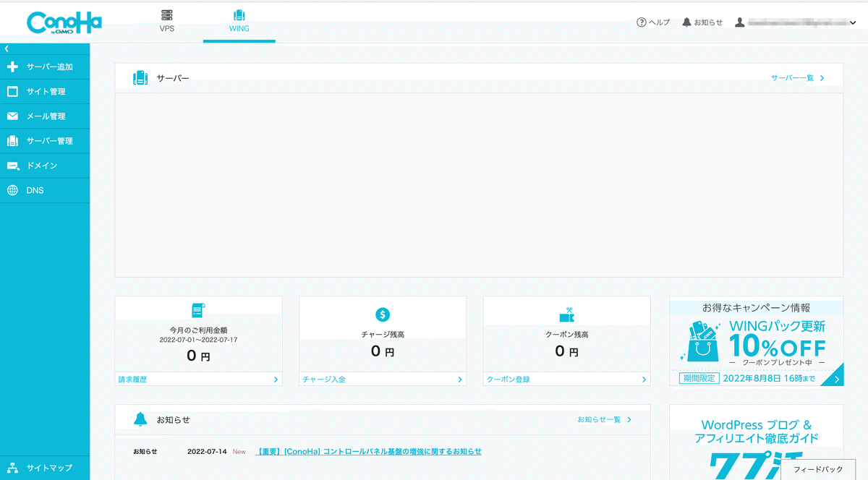The image size is (868, 480).
Task: Click the user account avatar icon
Action: click(739, 22)
